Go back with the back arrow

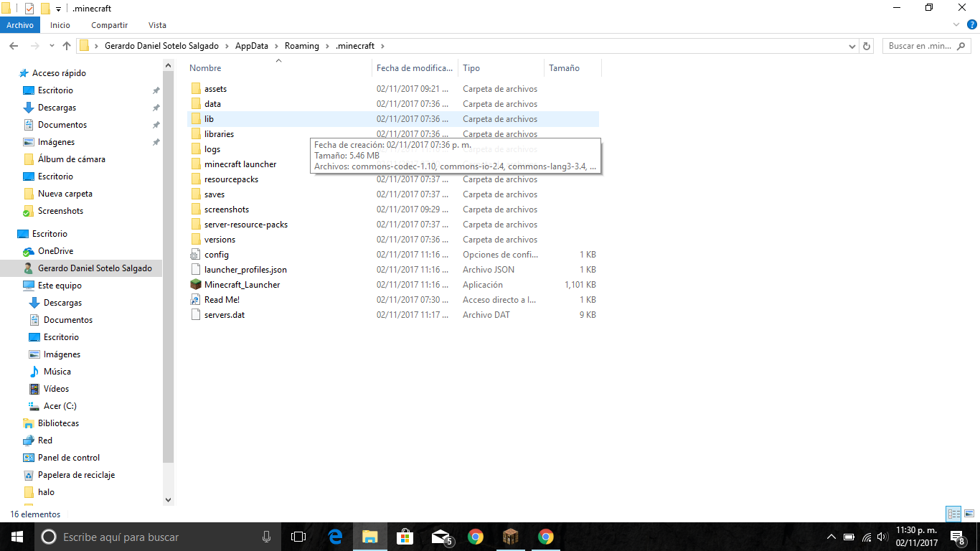click(14, 46)
